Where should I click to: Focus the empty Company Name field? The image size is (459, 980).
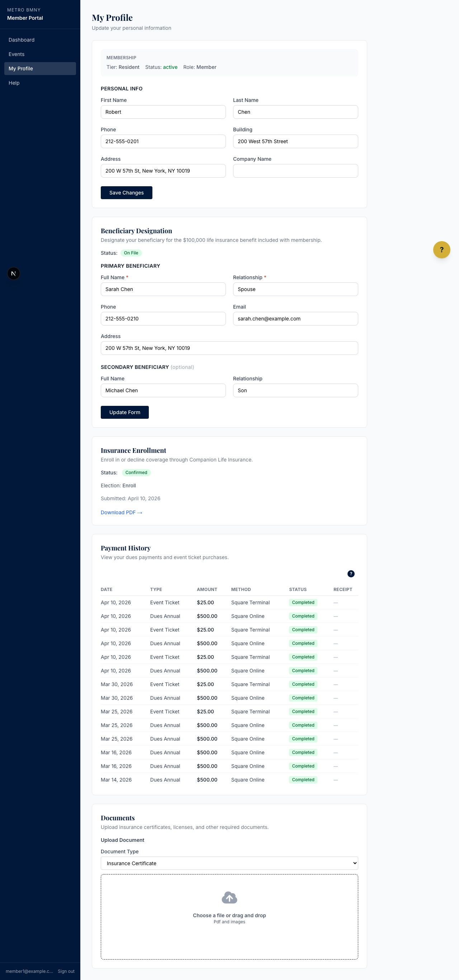coord(295,171)
